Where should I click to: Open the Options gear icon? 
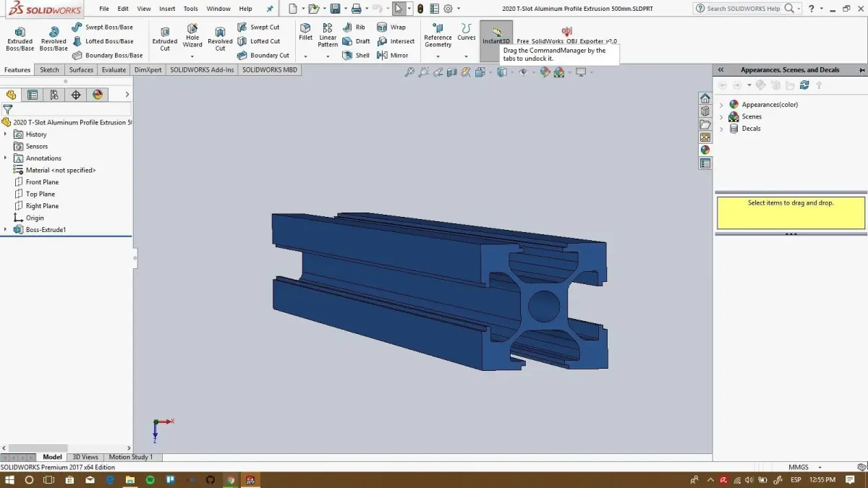click(x=448, y=9)
